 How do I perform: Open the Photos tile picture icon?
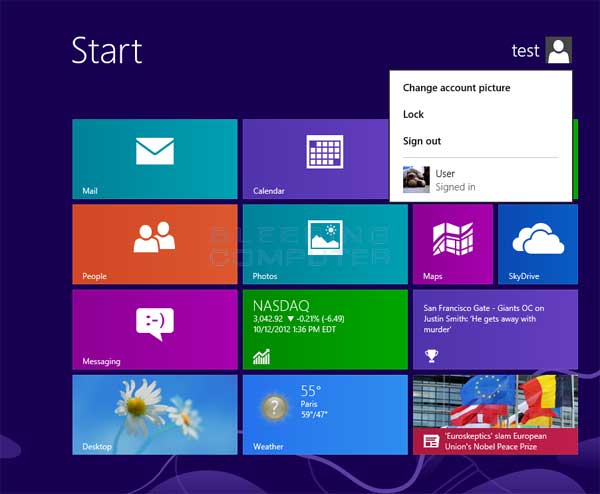click(325, 237)
